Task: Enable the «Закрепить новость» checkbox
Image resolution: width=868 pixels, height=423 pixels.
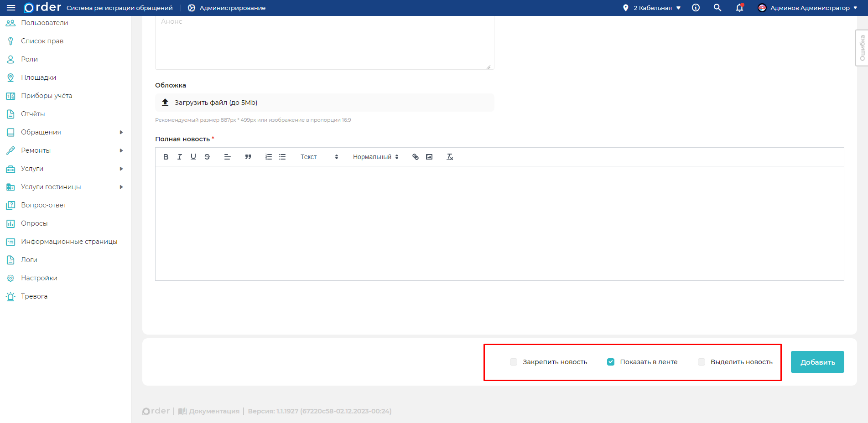Action: pos(514,362)
